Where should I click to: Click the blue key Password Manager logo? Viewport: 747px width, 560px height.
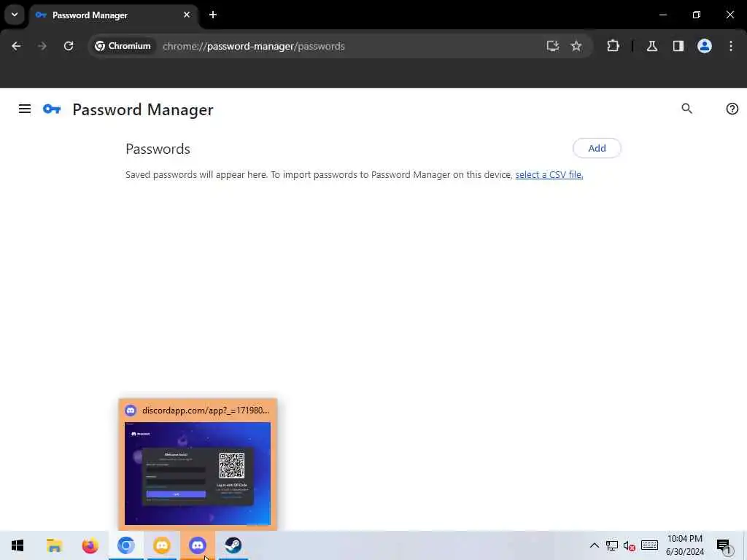52,109
